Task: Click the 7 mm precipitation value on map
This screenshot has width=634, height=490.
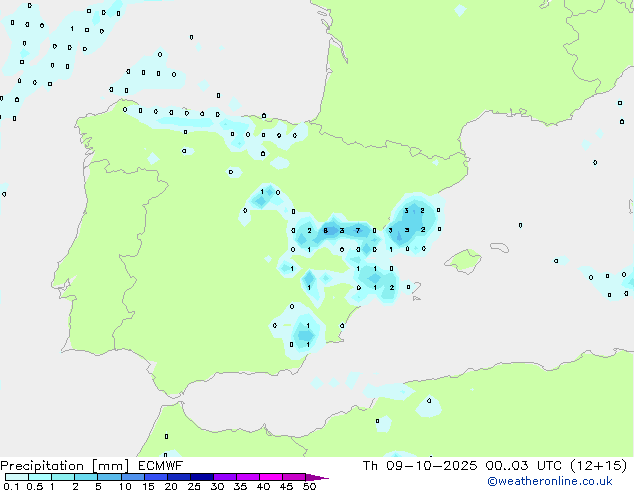Action: click(x=358, y=231)
